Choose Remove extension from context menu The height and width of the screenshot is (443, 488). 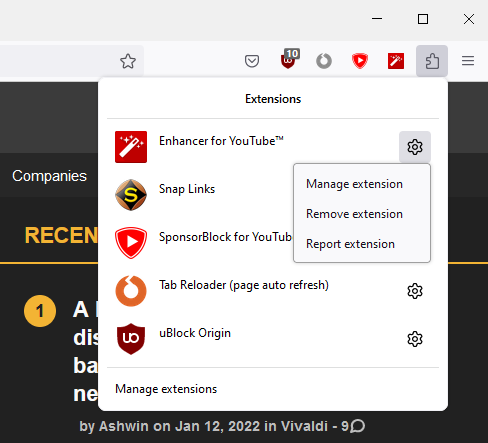[354, 214]
